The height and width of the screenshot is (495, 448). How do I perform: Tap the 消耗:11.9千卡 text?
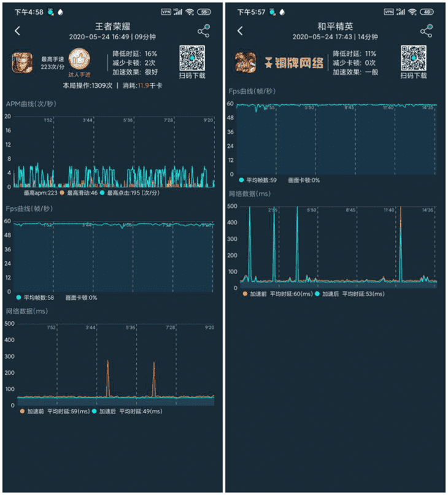142,85
